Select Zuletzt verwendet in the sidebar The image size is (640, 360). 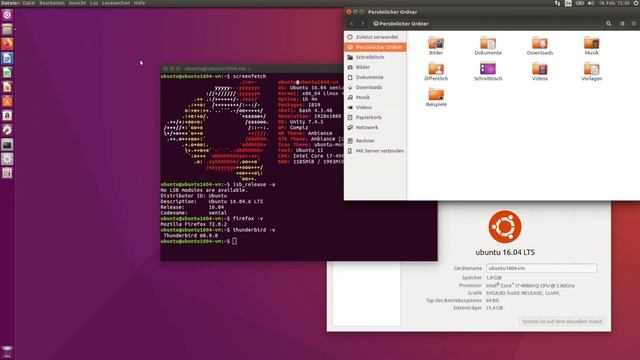pyautogui.click(x=375, y=37)
